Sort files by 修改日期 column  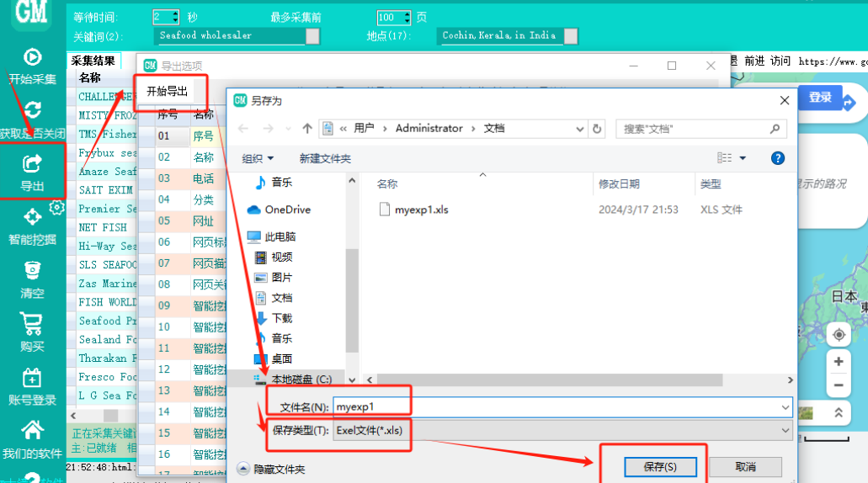(x=619, y=183)
